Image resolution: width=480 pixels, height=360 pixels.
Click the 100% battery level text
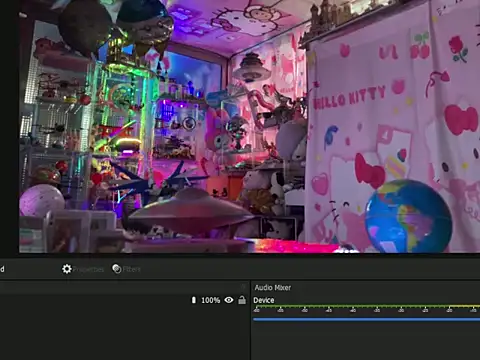211,300
